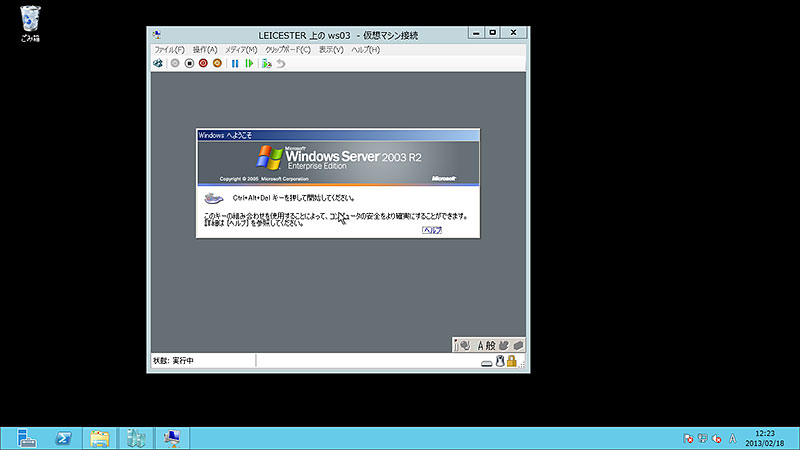Click the IME tools glove icon
The width and height of the screenshot is (800, 450).
504,345
